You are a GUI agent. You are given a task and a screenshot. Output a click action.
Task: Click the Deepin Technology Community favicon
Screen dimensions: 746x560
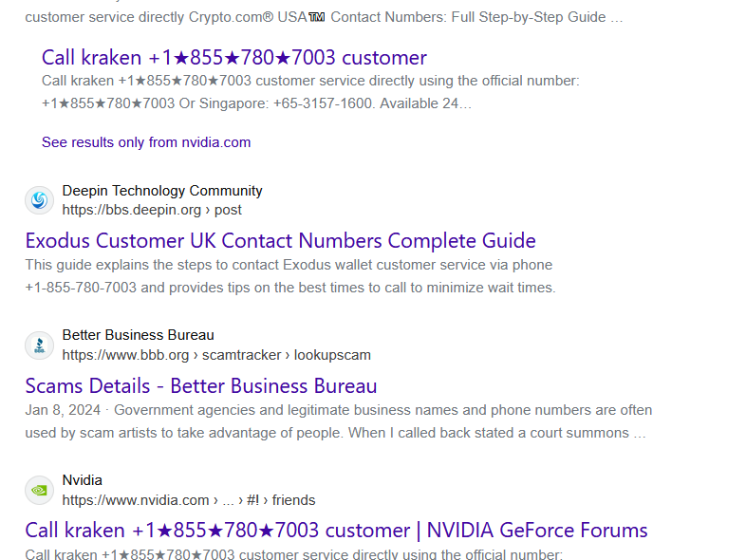pos(39,200)
